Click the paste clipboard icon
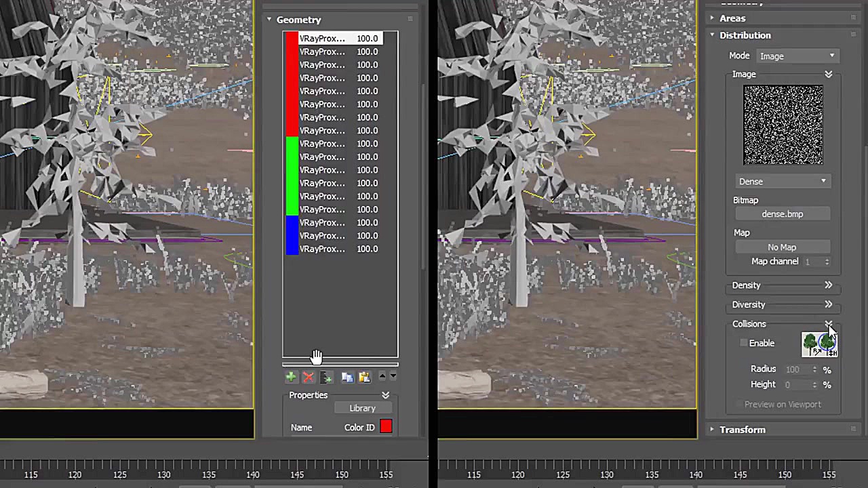The width and height of the screenshot is (868, 488). point(364,377)
